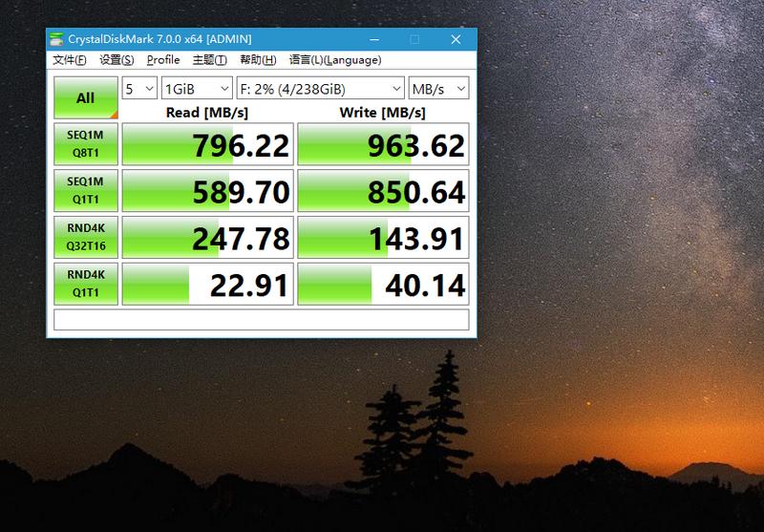Image resolution: width=764 pixels, height=532 pixels.
Task: Click the 850.64 write result
Action: [384, 191]
